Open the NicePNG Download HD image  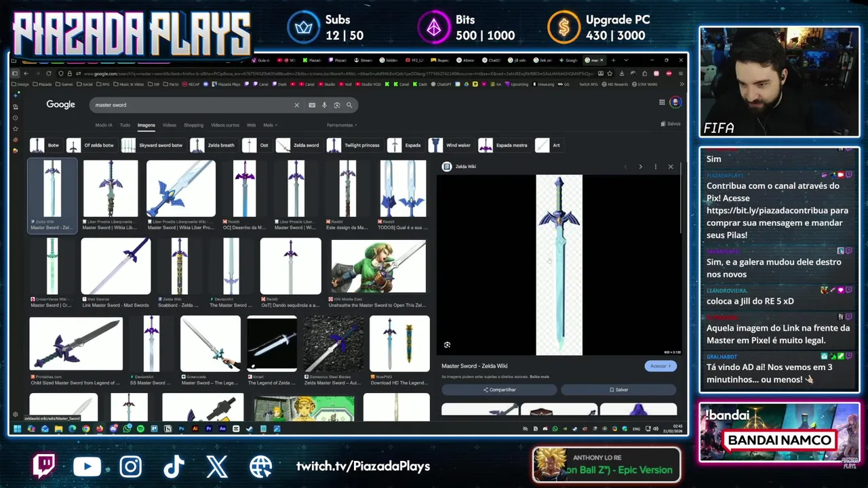point(399,344)
